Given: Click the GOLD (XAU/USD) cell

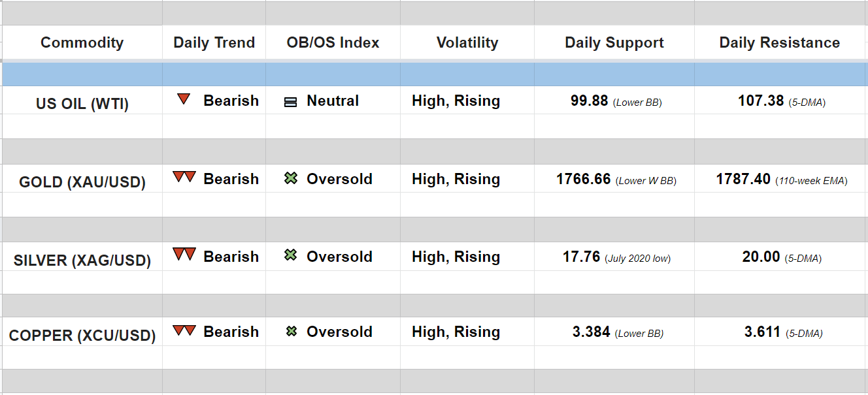Looking at the screenshot, I should pyautogui.click(x=82, y=182).
